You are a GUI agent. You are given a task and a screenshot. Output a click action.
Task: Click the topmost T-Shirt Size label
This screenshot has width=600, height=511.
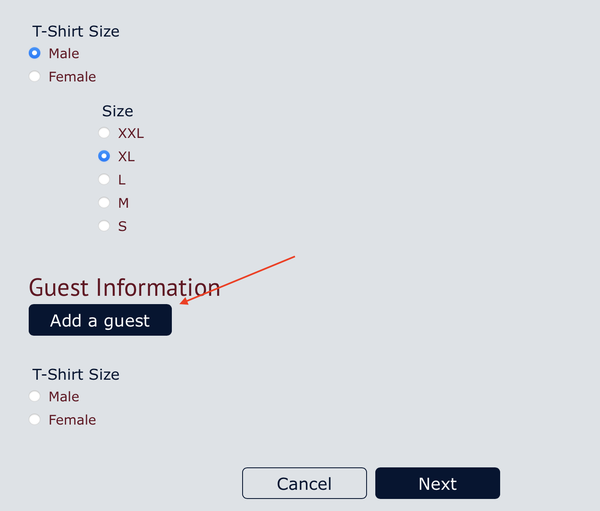[75, 31]
